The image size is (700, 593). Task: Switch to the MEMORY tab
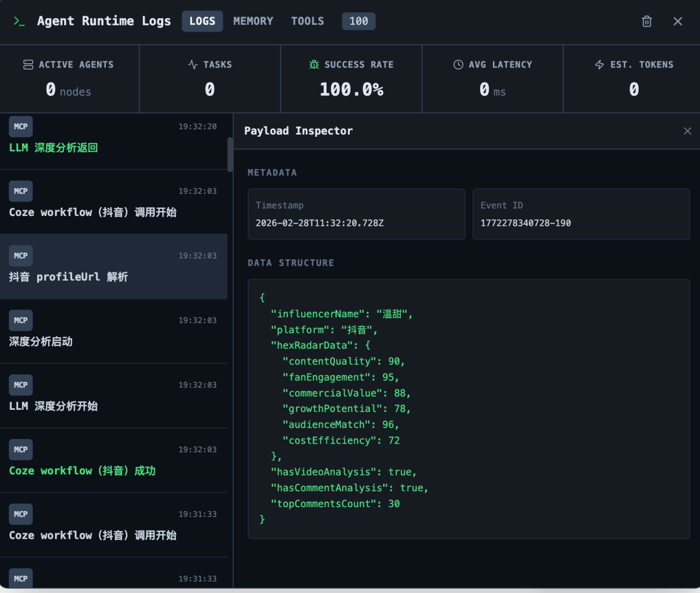pyautogui.click(x=253, y=21)
